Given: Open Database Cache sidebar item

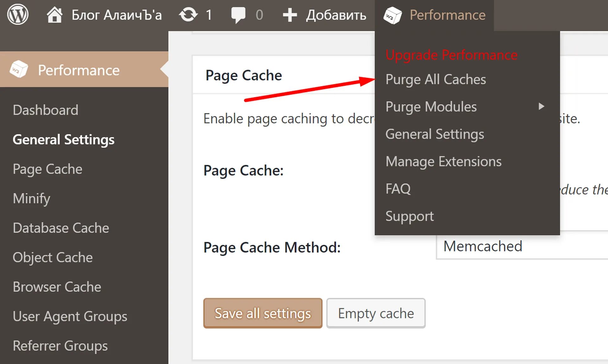Looking at the screenshot, I should coord(61,228).
